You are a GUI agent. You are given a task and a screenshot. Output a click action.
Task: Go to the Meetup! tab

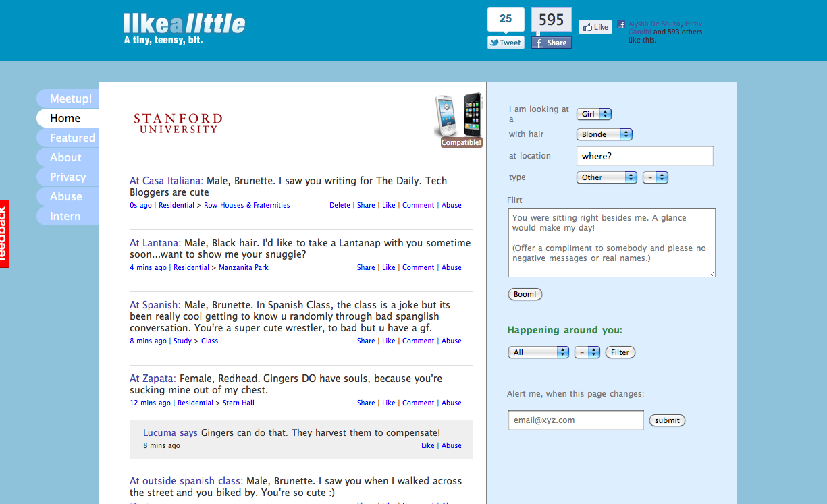pyautogui.click(x=68, y=99)
